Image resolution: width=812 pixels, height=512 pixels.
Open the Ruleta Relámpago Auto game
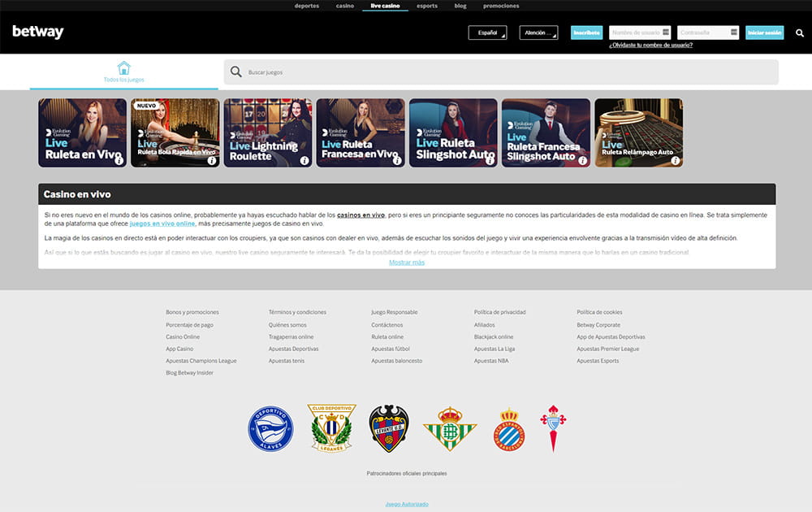[x=638, y=132]
